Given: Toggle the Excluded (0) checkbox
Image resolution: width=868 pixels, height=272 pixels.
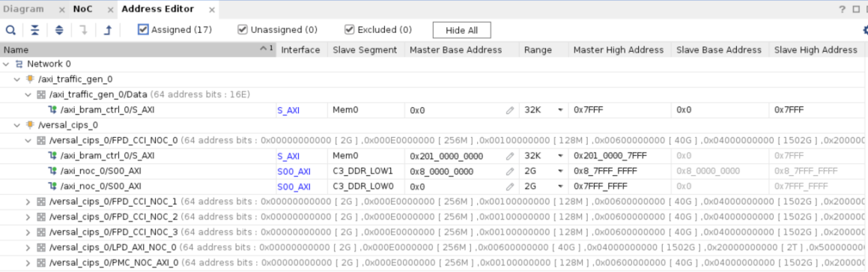Looking at the screenshot, I should point(349,29).
